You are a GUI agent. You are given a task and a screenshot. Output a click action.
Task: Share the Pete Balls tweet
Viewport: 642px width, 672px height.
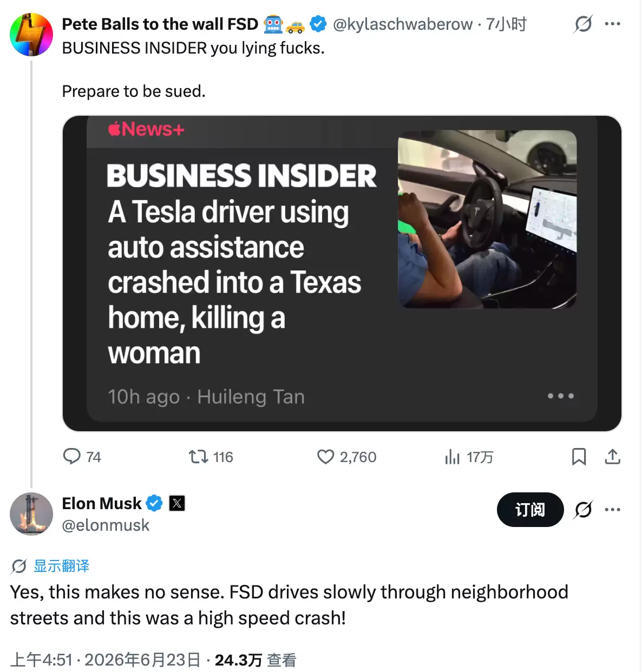point(612,457)
